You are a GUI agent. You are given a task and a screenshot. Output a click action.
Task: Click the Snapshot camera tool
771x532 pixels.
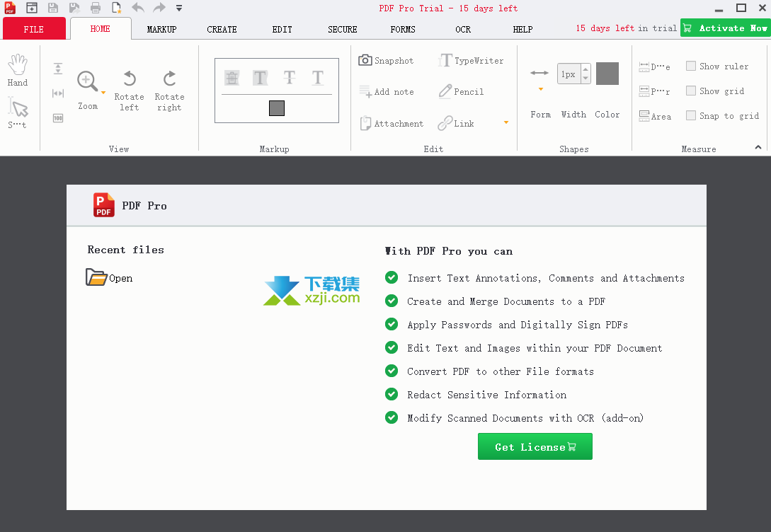click(x=386, y=60)
